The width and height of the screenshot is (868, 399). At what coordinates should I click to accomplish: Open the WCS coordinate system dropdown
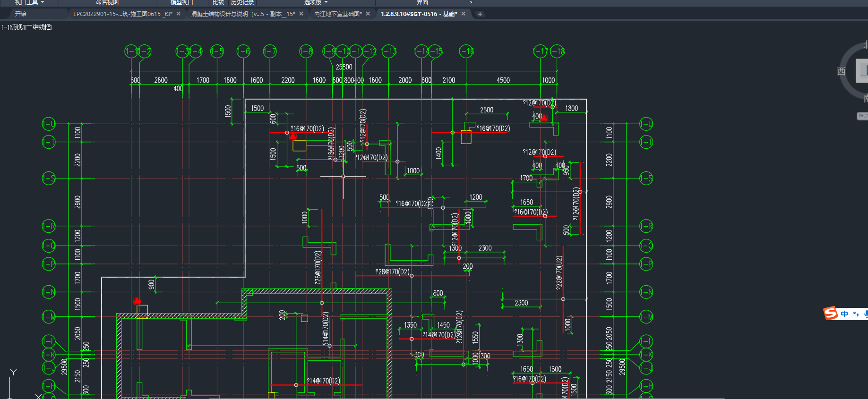click(x=863, y=116)
